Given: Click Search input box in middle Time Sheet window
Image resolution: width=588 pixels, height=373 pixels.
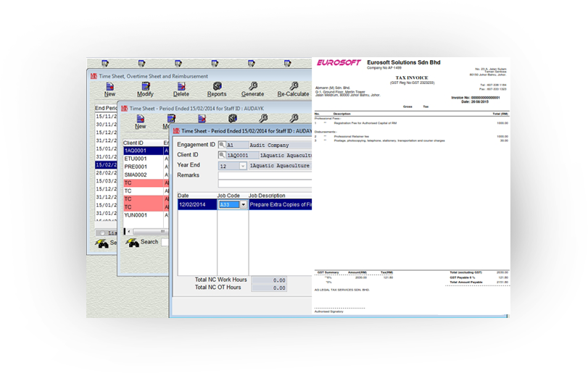Looking at the screenshot, I should point(165,242).
